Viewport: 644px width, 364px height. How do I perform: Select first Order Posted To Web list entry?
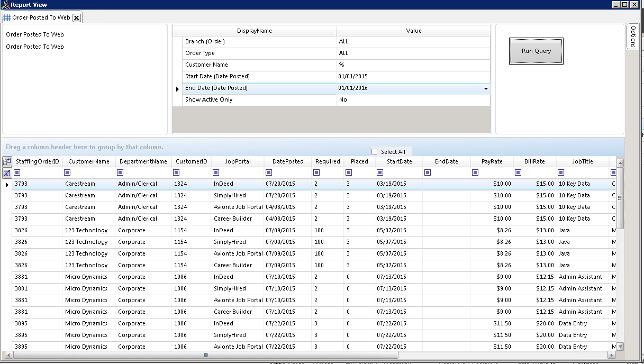coord(35,34)
